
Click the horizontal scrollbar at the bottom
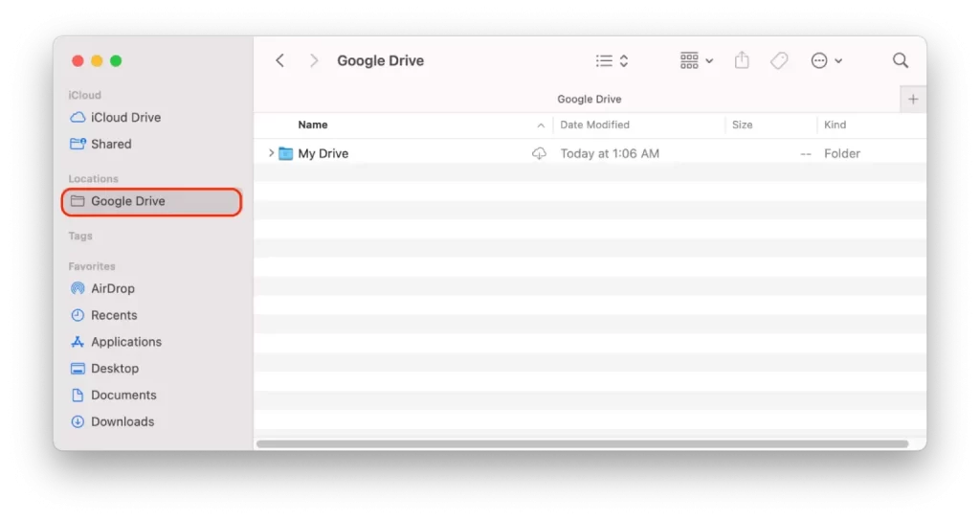point(582,444)
